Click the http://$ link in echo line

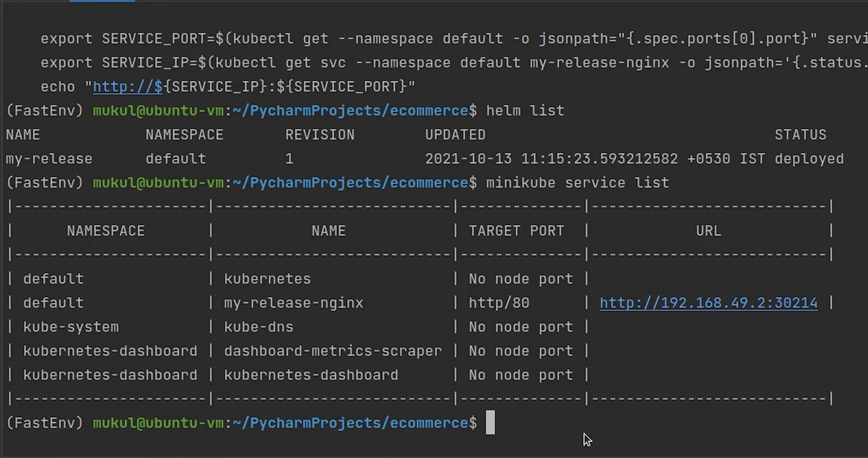coord(127,87)
